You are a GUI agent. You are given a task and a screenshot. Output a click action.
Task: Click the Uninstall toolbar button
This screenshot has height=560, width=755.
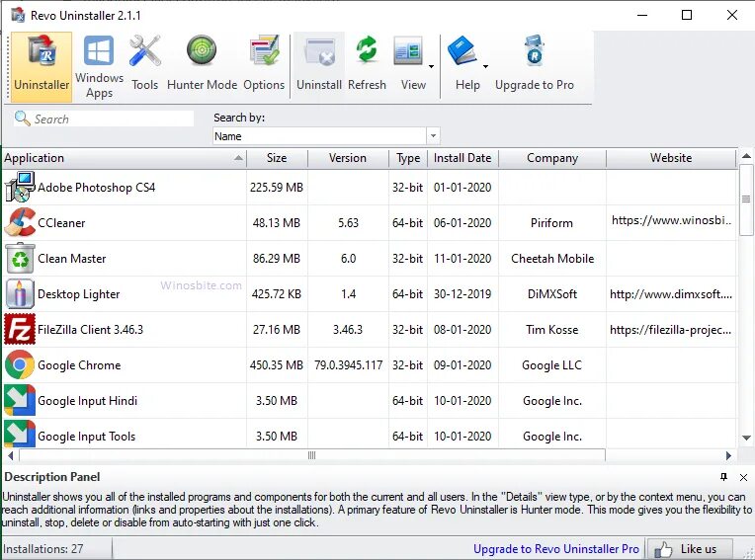pyautogui.click(x=319, y=67)
